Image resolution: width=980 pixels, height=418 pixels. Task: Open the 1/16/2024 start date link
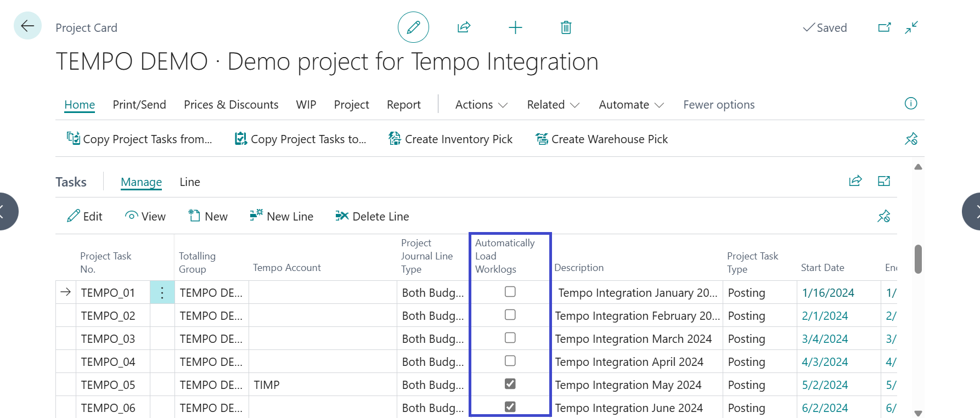tap(827, 293)
